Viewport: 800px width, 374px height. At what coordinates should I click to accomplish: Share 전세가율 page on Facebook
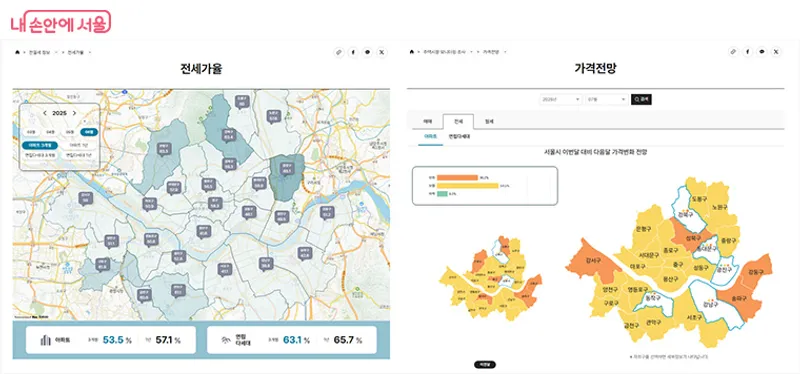[x=353, y=52]
